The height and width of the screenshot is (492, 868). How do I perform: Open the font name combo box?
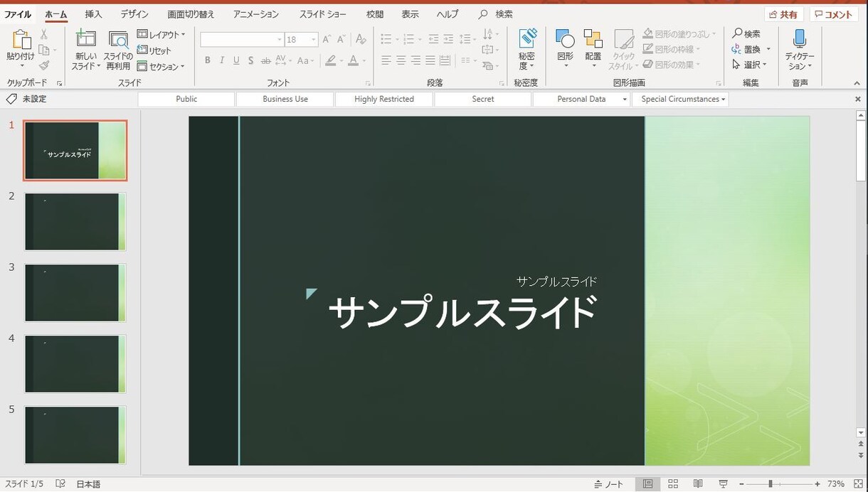(x=242, y=40)
